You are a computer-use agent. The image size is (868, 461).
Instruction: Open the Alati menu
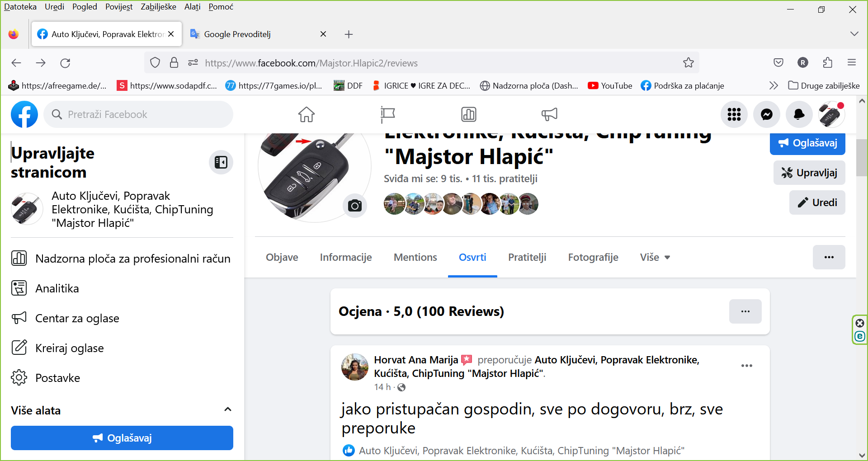point(192,7)
